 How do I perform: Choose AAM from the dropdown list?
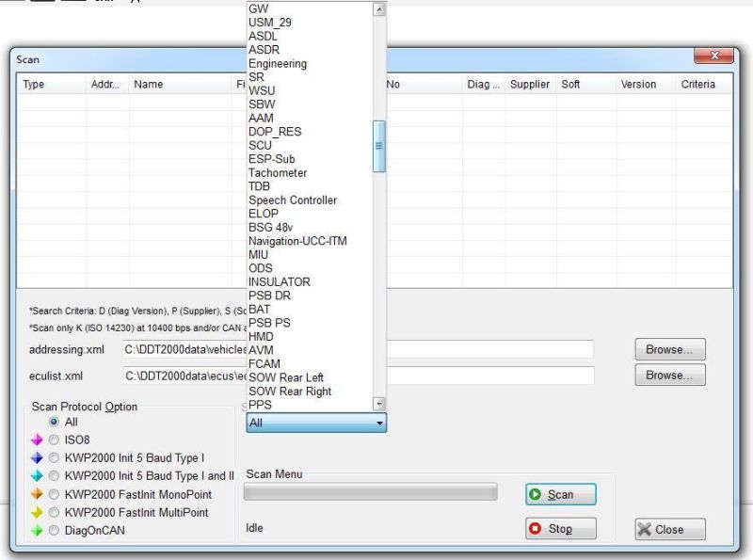click(x=310, y=119)
